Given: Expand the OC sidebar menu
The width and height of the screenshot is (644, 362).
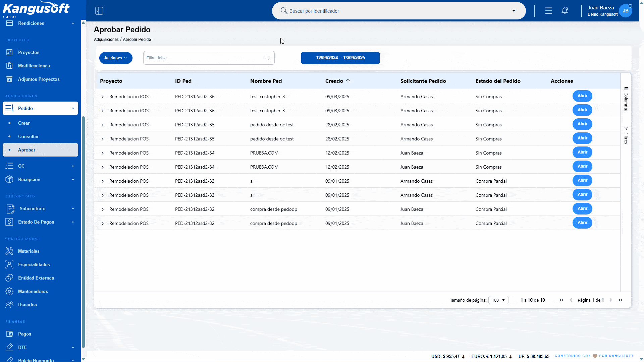Looking at the screenshot, I should 40,166.
